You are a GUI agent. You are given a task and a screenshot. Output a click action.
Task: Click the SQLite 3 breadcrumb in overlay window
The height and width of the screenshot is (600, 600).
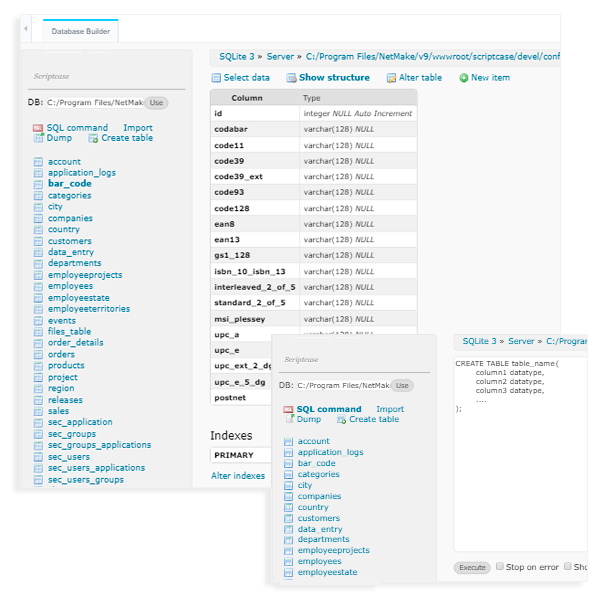[479, 341]
